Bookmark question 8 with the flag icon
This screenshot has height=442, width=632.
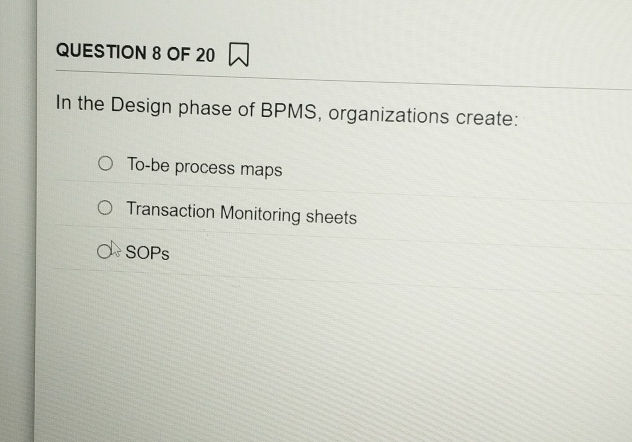[x=239, y=55]
